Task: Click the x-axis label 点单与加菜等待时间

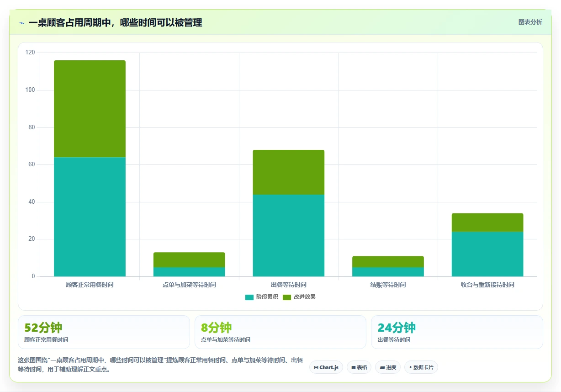Action: (189, 285)
